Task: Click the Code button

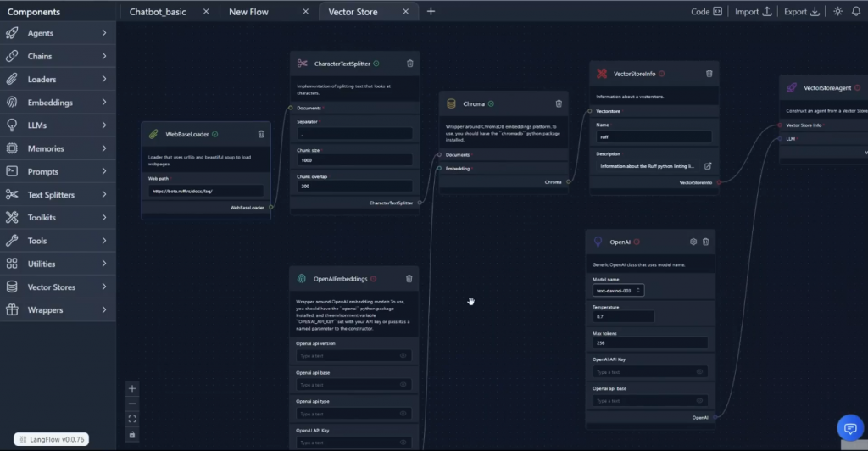Action: [706, 12]
